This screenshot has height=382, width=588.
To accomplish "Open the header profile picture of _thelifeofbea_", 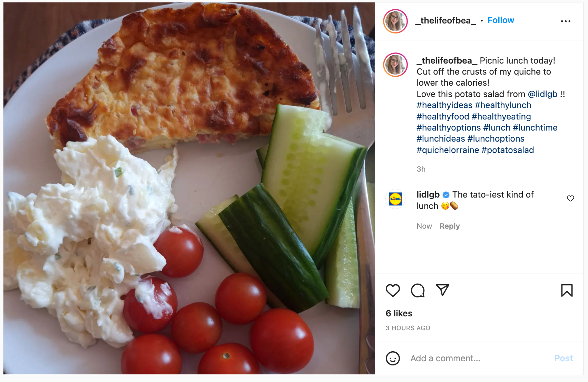I will point(395,21).
